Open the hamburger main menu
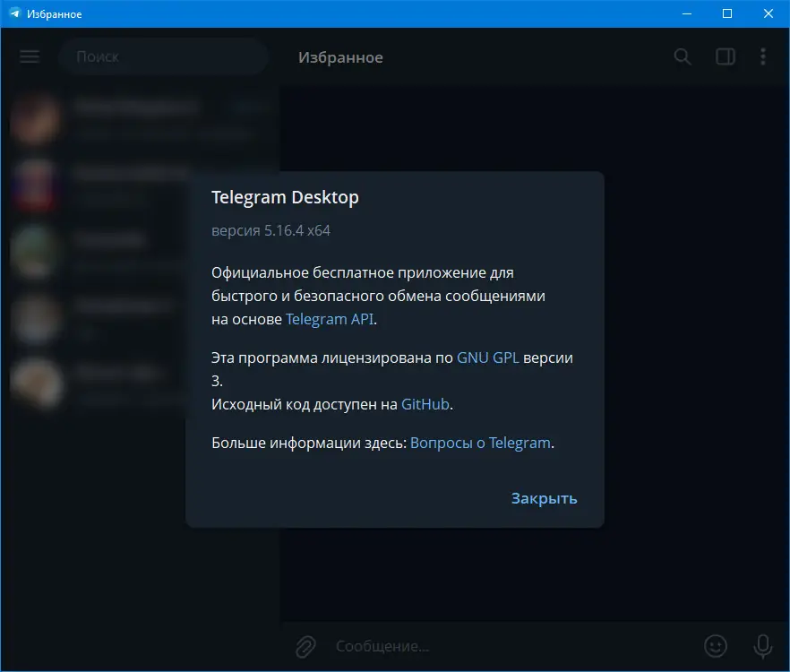Viewport: 790px width, 672px height. pyautogui.click(x=30, y=56)
